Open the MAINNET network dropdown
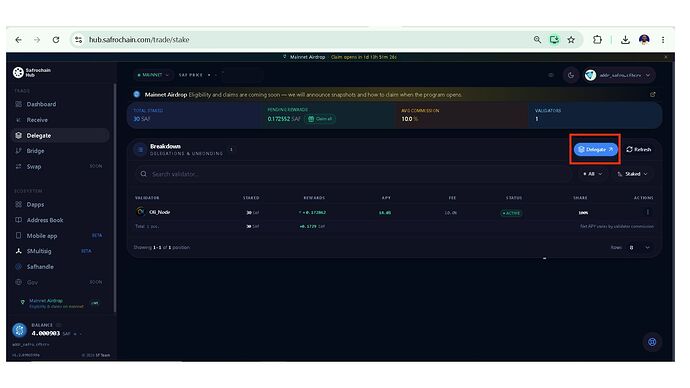690x388 pixels. pyautogui.click(x=153, y=75)
